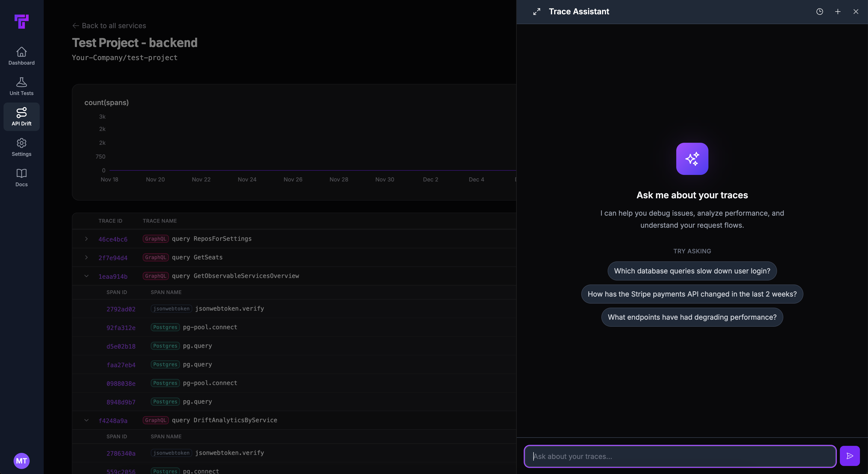Start a new chat with the plus icon

click(x=838, y=11)
